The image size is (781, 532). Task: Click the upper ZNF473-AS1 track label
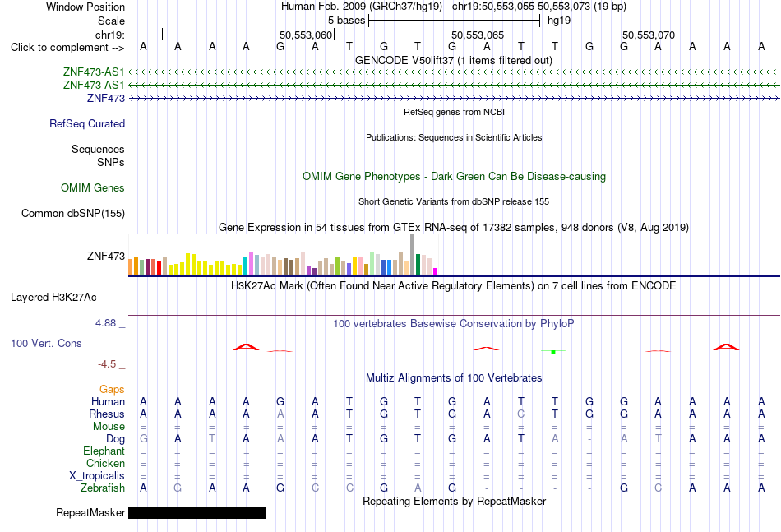(94, 72)
